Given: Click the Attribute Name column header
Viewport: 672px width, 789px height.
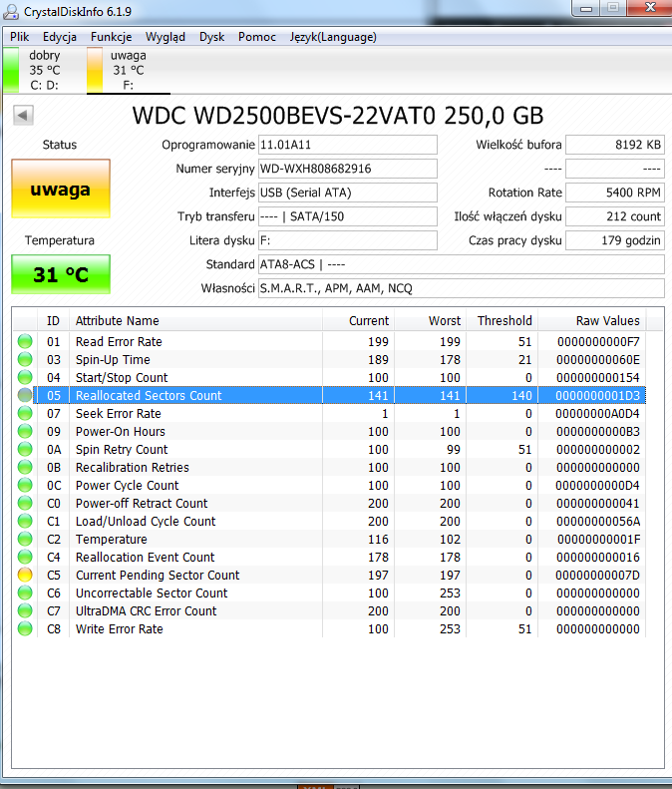Looking at the screenshot, I should (x=195, y=320).
